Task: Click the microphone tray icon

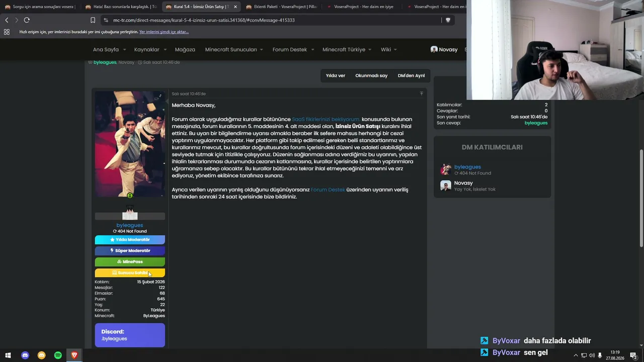Action: tap(600, 355)
